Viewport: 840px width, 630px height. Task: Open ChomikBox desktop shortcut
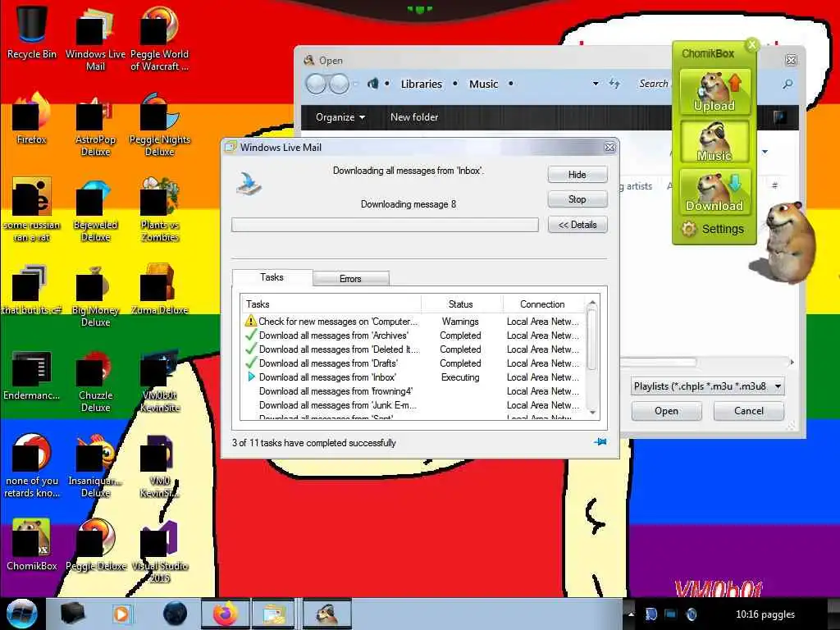coord(32,545)
